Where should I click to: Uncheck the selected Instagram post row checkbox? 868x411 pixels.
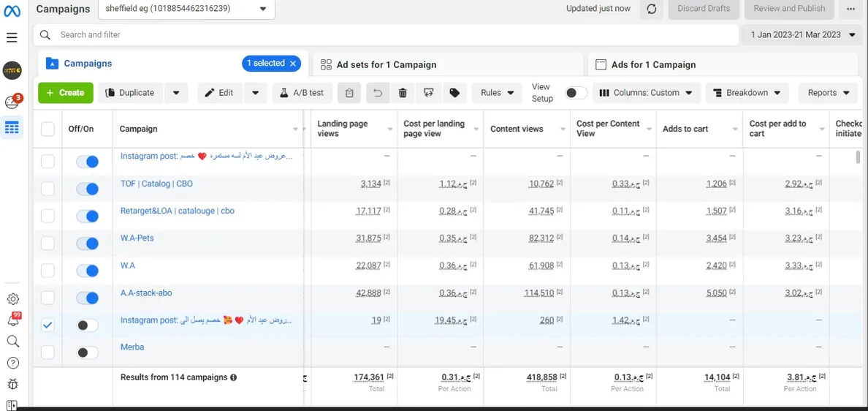48,325
